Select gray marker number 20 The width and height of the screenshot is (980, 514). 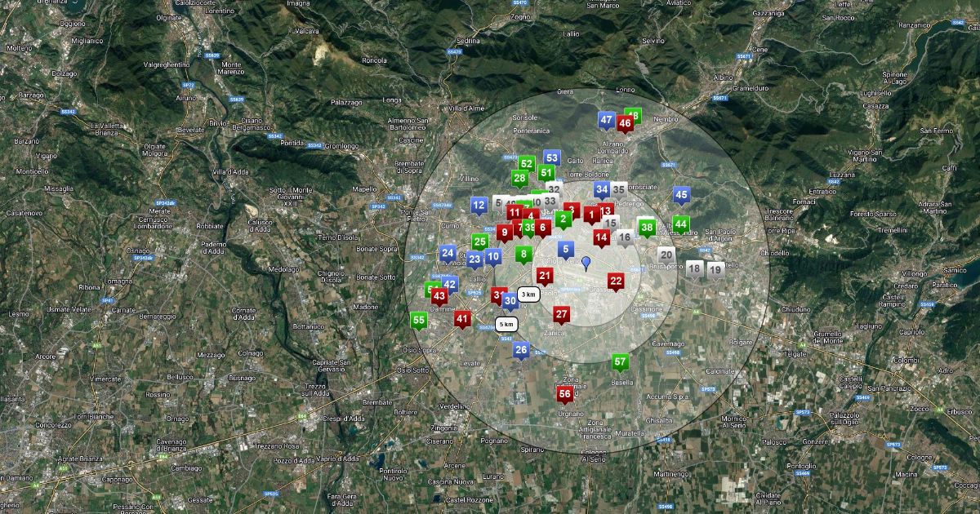coord(666,255)
